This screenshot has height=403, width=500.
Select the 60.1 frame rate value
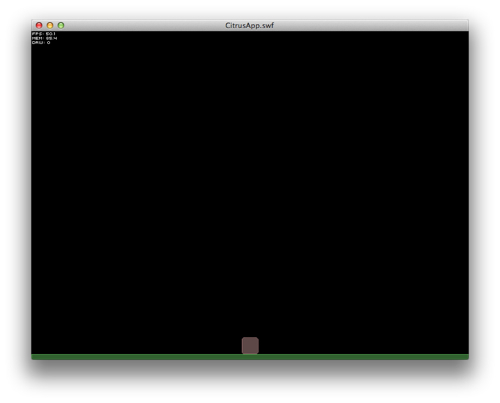coord(51,34)
